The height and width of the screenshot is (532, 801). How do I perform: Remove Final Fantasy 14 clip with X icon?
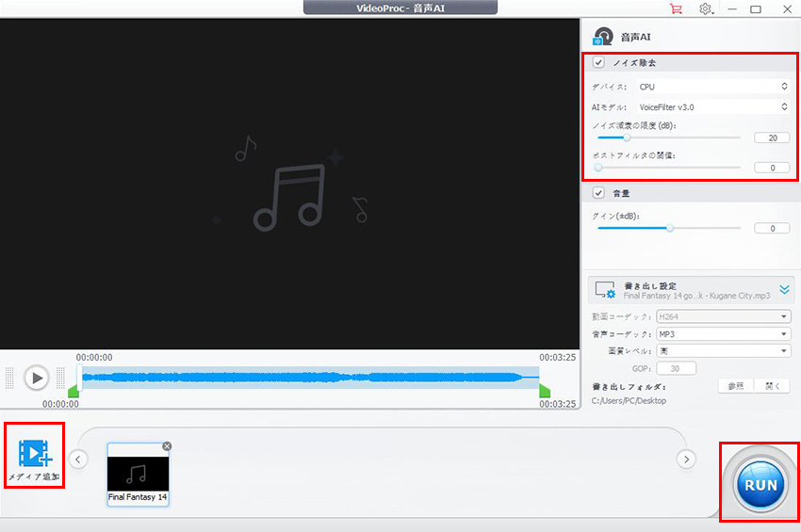pyautogui.click(x=167, y=445)
